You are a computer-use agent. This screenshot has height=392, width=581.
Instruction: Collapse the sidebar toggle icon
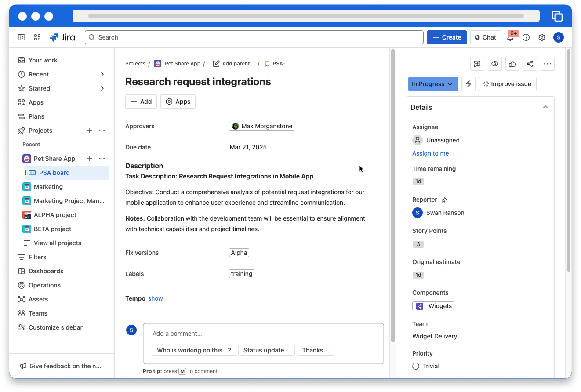[22, 37]
